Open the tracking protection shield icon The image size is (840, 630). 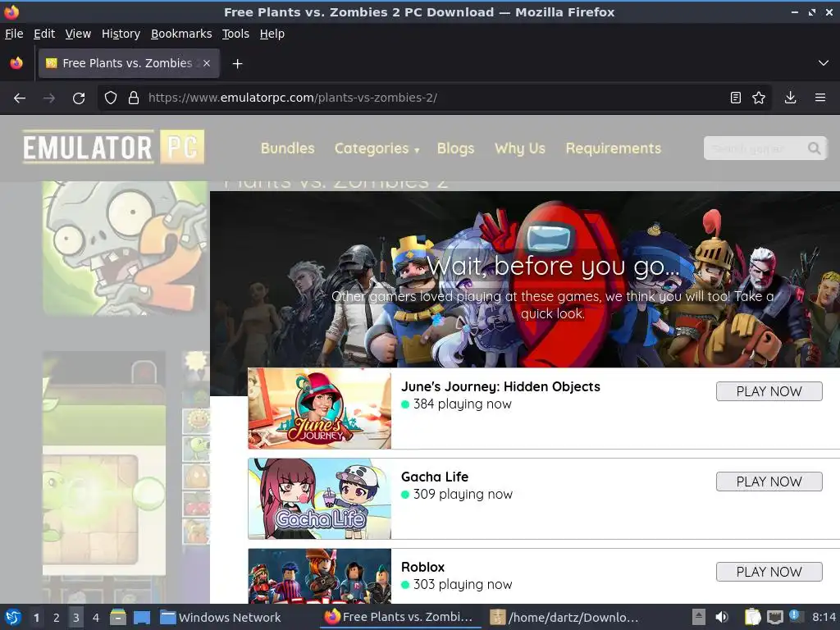coord(111,98)
